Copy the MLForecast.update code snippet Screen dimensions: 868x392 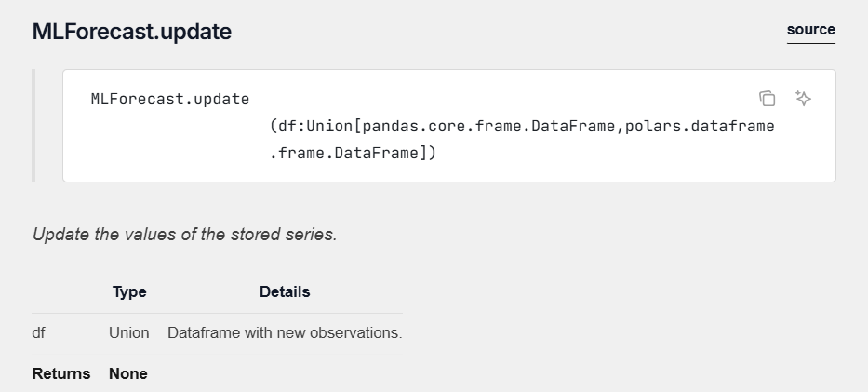tap(768, 99)
